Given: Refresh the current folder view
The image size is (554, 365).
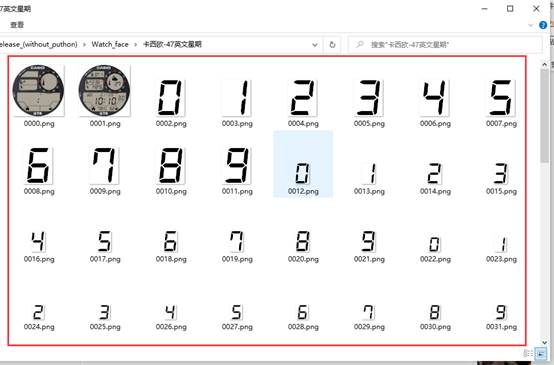Looking at the screenshot, I should point(332,45).
